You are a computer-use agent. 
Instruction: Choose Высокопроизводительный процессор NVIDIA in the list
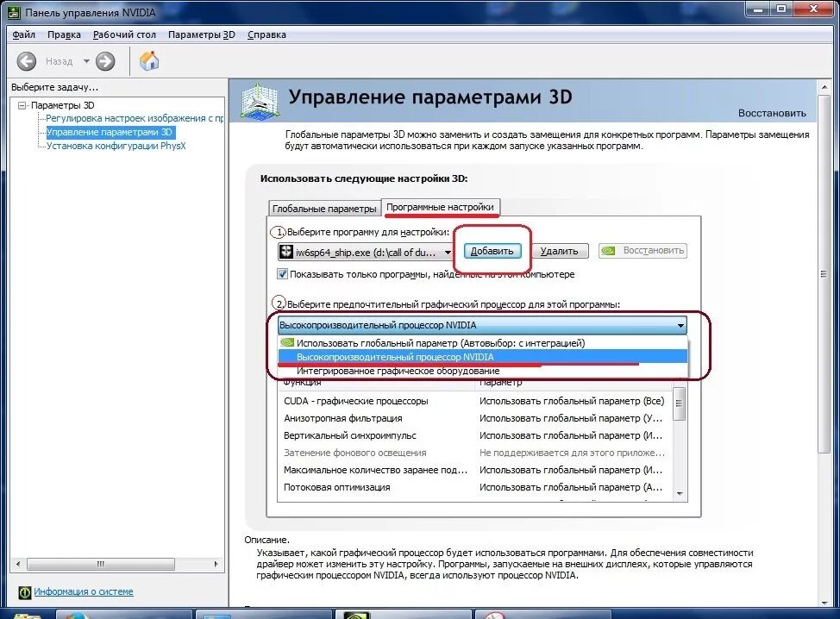482,357
